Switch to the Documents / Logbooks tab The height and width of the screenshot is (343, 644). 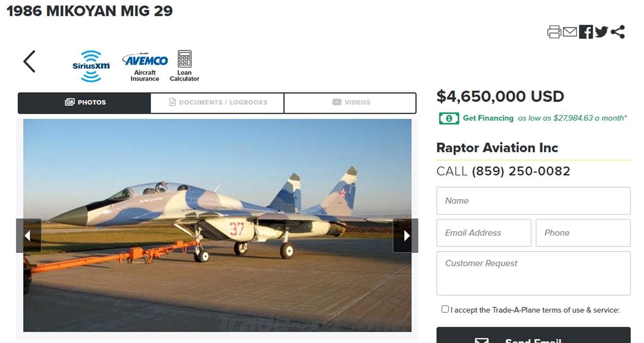pos(217,102)
